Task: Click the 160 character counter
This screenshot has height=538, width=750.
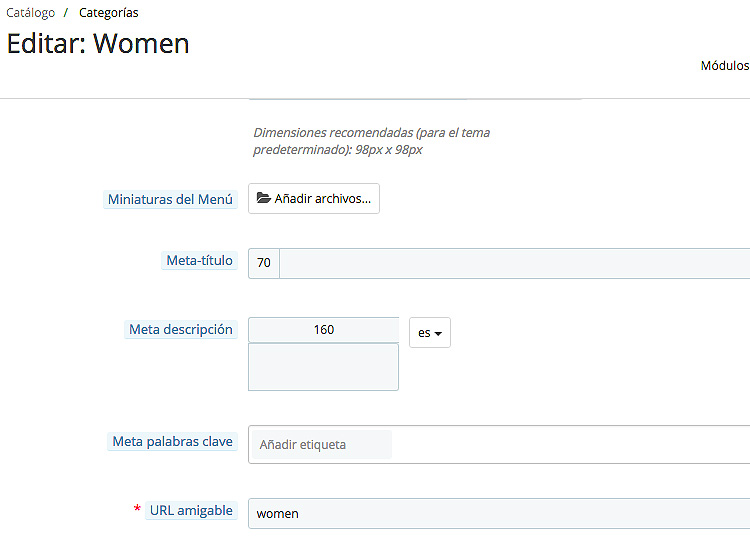Action: 323,330
